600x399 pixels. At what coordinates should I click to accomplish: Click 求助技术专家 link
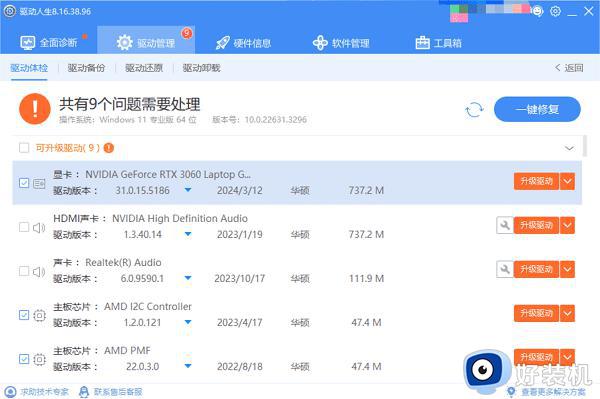(44, 392)
